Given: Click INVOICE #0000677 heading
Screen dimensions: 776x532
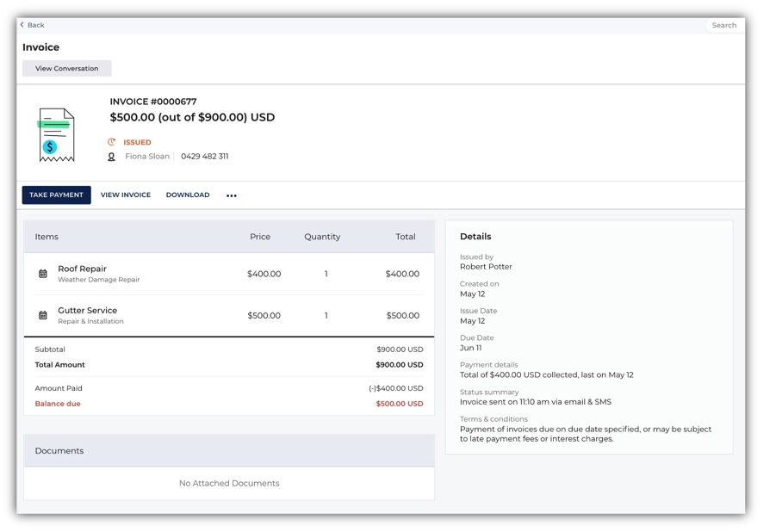Looking at the screenshot, I should click(x=153, y=102).
